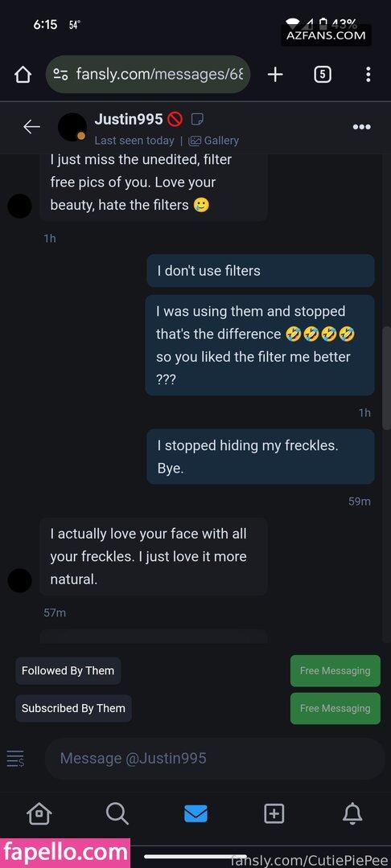Screen dimensions: 391x868
Task: Select the Subscribed By Them label
Action: tap(74, 708)
